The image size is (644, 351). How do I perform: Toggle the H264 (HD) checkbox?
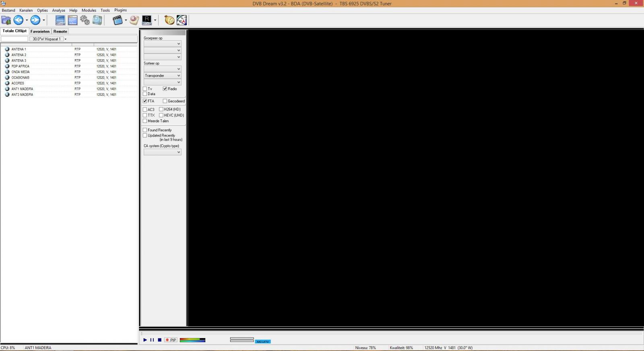click(161, 109)
